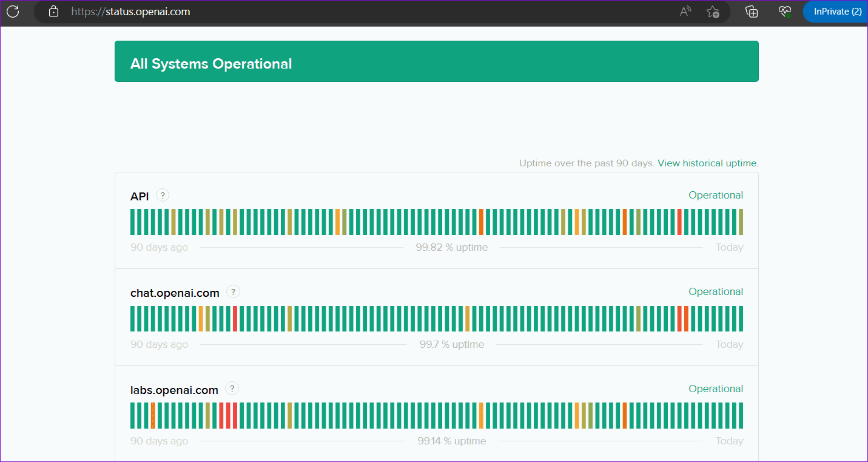
Task: Open the help icon next to chat.openai.com
Action: pos(233,291)
